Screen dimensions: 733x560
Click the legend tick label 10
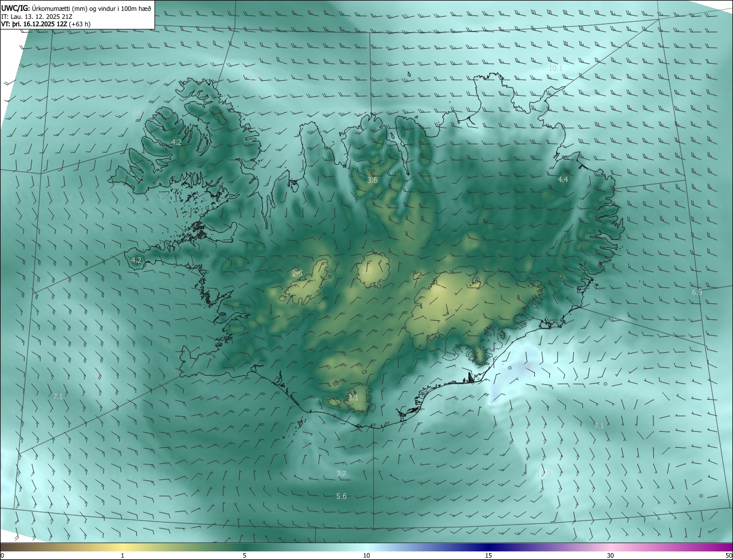(x=366, y=556)
